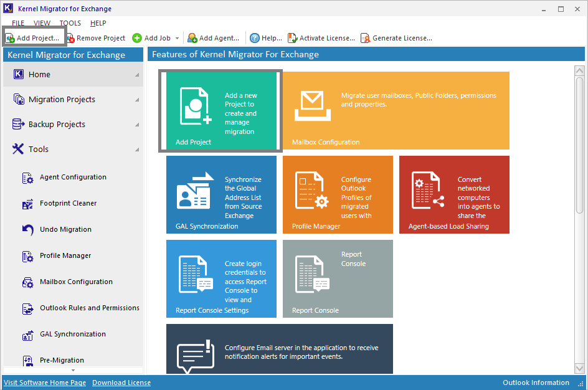Click the Add Project green tile
588x390 pixels.
coord(221,111)
